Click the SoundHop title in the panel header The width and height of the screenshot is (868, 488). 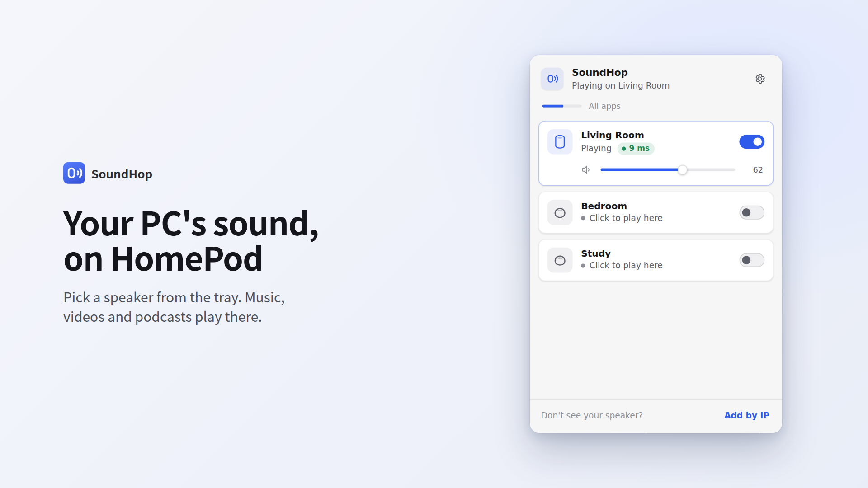[x=599, y=73]
